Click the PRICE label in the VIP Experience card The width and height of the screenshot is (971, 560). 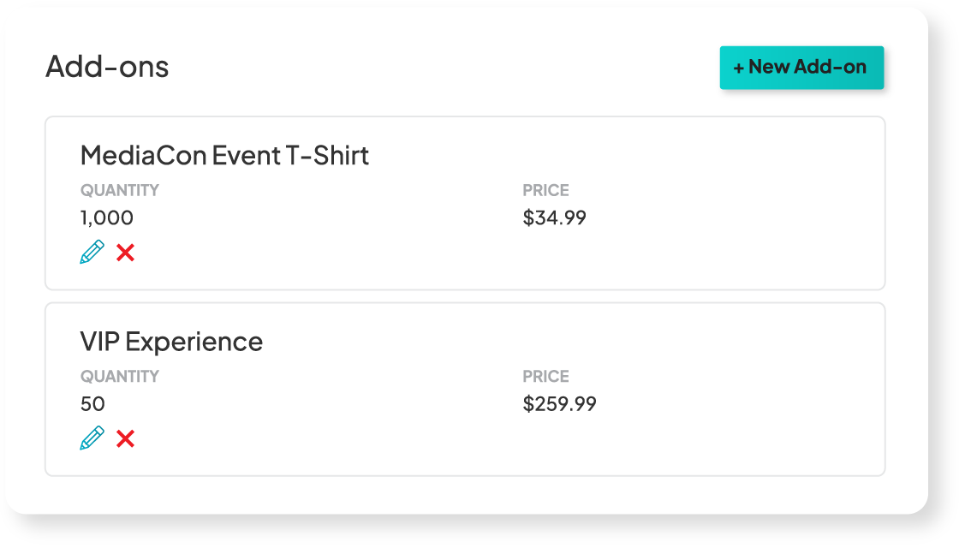click(x=546, y=376)
